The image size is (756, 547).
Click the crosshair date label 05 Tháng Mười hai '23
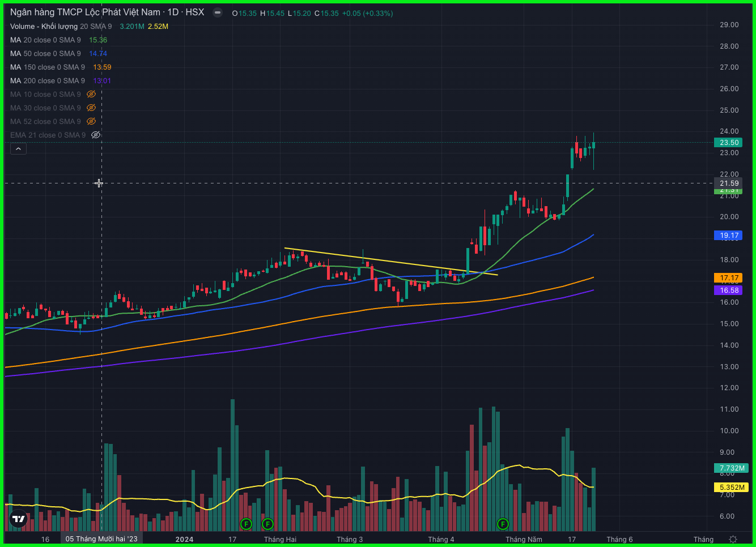101,539
